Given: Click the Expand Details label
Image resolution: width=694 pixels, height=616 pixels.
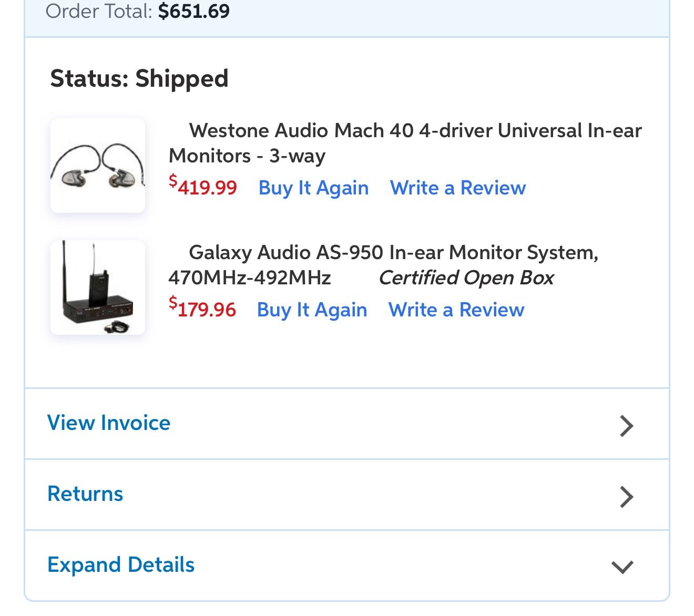Looking at the screenshot, I should 121,564.
